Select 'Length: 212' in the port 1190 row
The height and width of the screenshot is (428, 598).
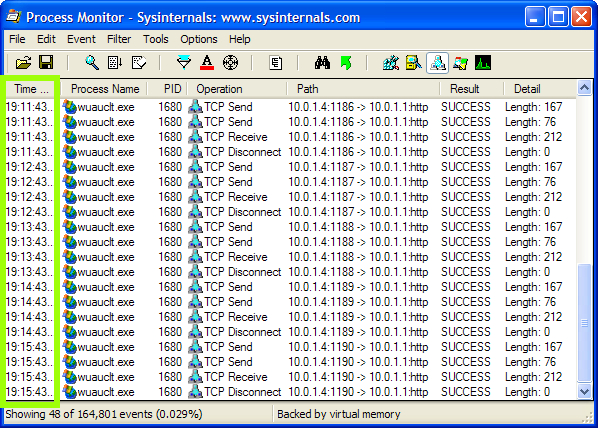(x=534, y=377)
